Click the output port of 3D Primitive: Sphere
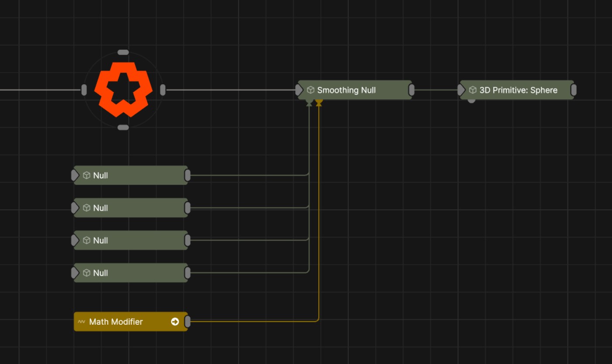Image resolution: width=612 pixels, height=364 pixels. 574,90
